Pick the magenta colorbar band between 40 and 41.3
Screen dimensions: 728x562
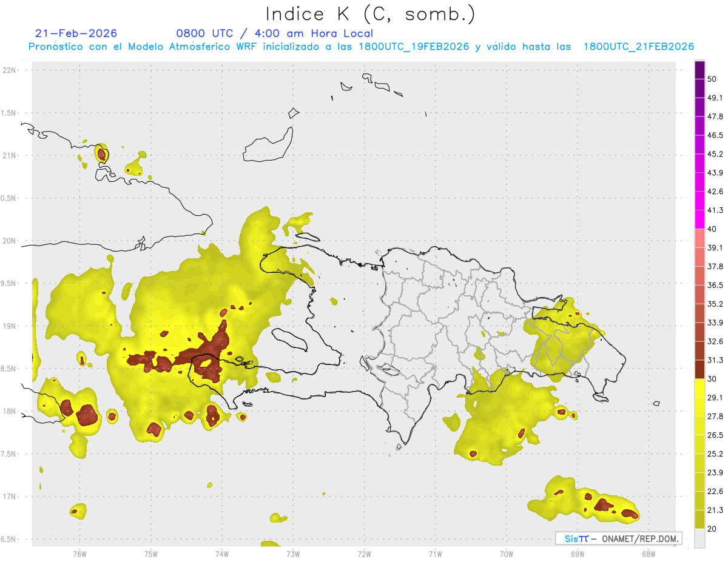[x=699, y=219]
